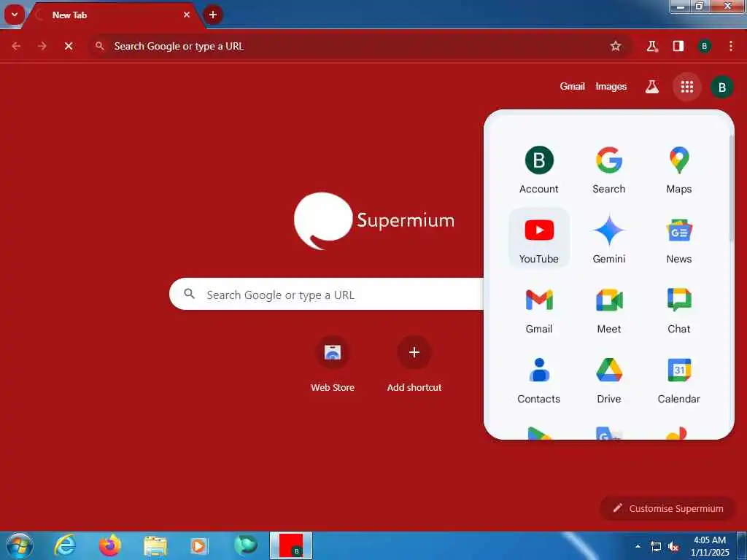Open the tab search dropdown arrow
Screen dimensions: 747x560
15,15
